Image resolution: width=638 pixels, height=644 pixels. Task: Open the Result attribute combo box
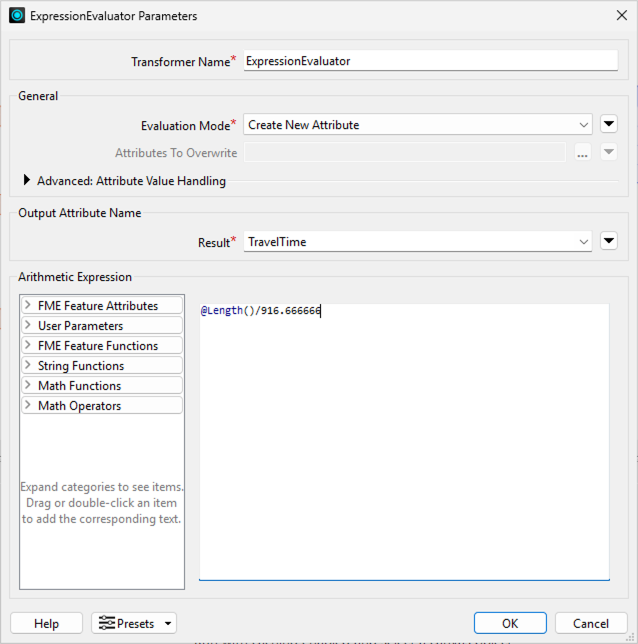click(x=418, y=242)
